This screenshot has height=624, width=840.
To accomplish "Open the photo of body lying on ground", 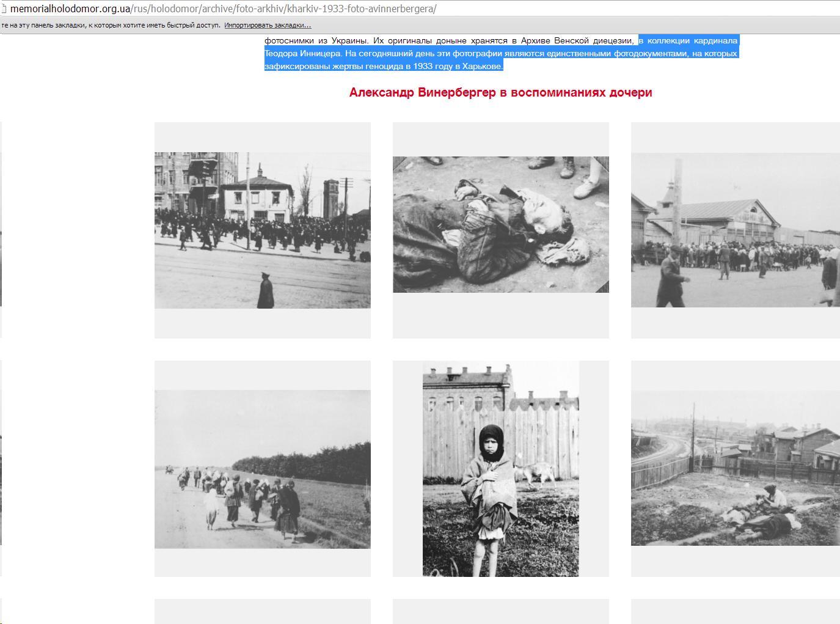I will (x=500, y=224).
